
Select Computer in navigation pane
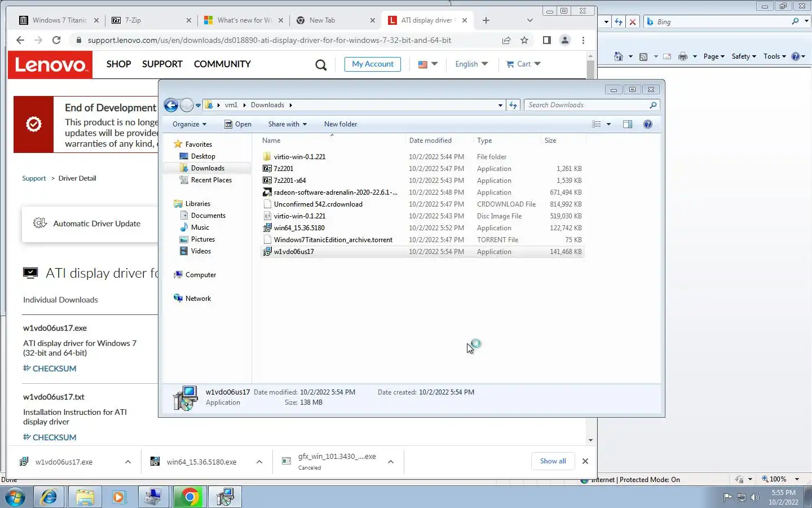tap(201, 275)
